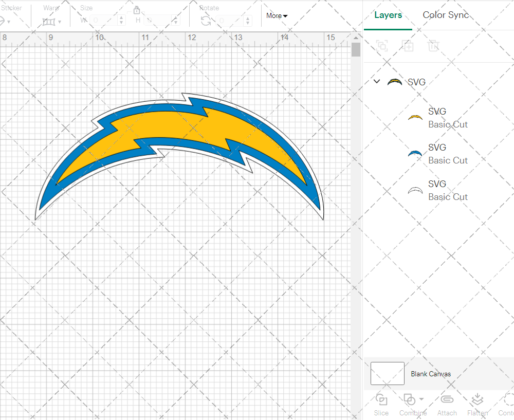
Task: Click the Blank Canvas color swatch
Action: (x=387, y=374)
